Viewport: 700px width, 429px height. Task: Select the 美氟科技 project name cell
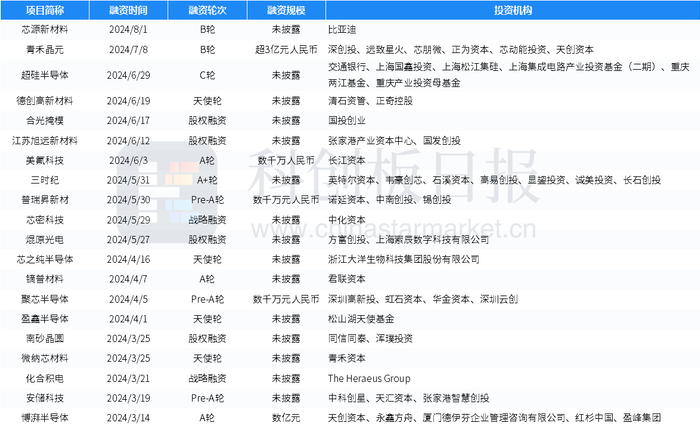click(45, 160)
